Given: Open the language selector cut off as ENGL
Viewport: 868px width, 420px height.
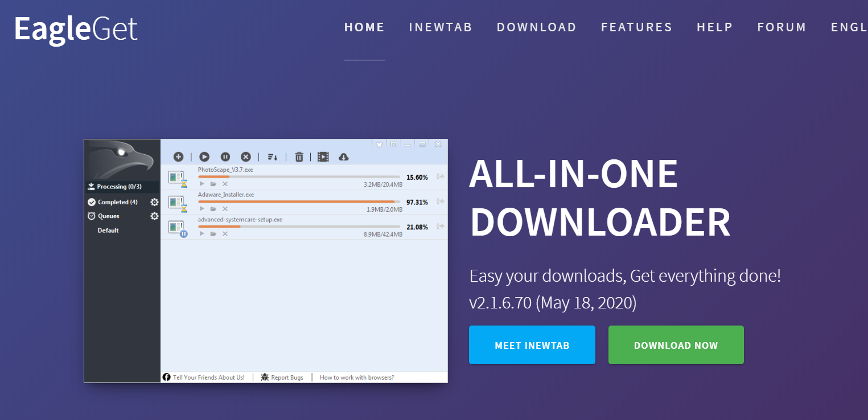Looking at the screenshot, I should point(849,27).
